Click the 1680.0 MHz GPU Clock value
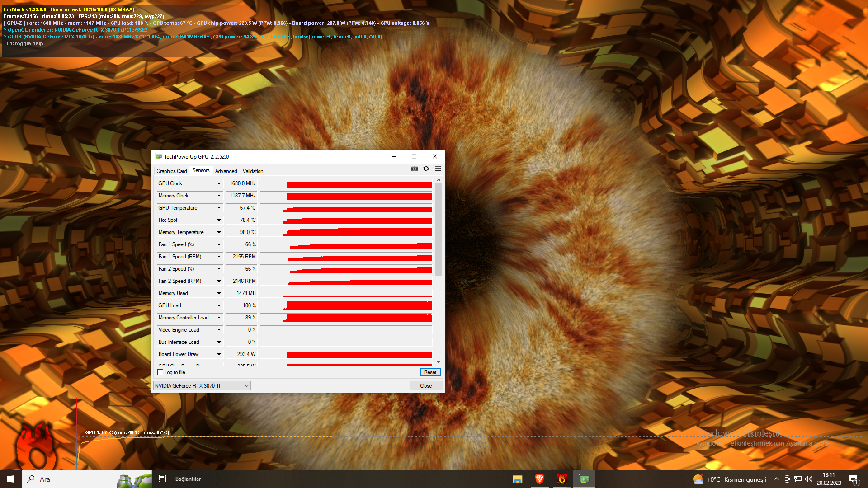This screenshot has width=868, height=488. [x=241, y=183]
